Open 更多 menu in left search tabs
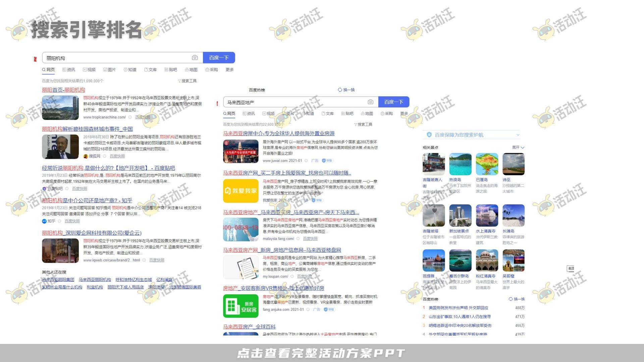Image resolution: width=644 pixels, height=362 pixels. coord(229,70)
